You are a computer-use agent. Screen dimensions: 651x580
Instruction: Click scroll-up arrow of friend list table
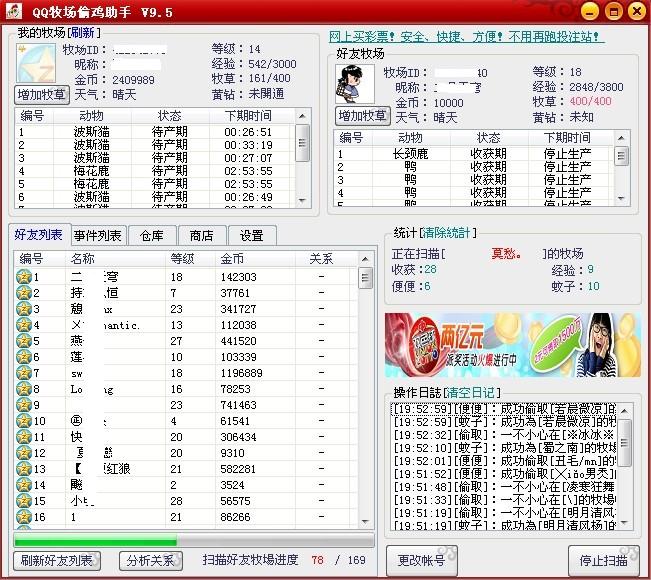click(365, 259)
